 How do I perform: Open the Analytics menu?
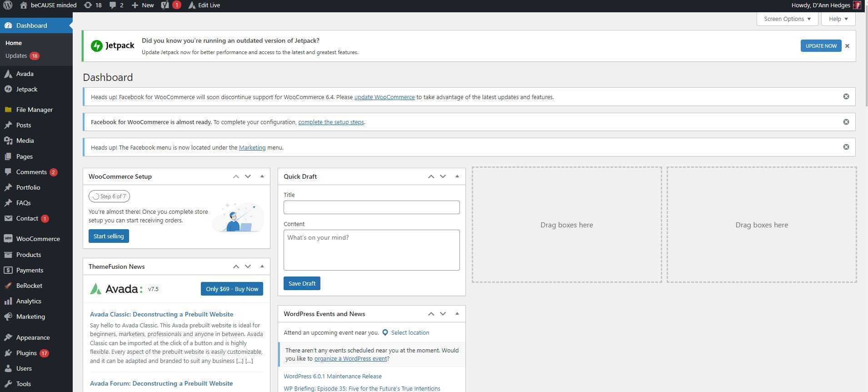pyautogui.click(x=36, y=301)
